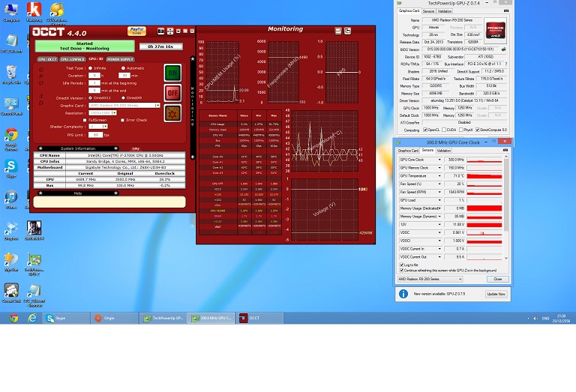
Task: Click the PayPal Donate icon in OCCT
Action: tap(136, 31)
